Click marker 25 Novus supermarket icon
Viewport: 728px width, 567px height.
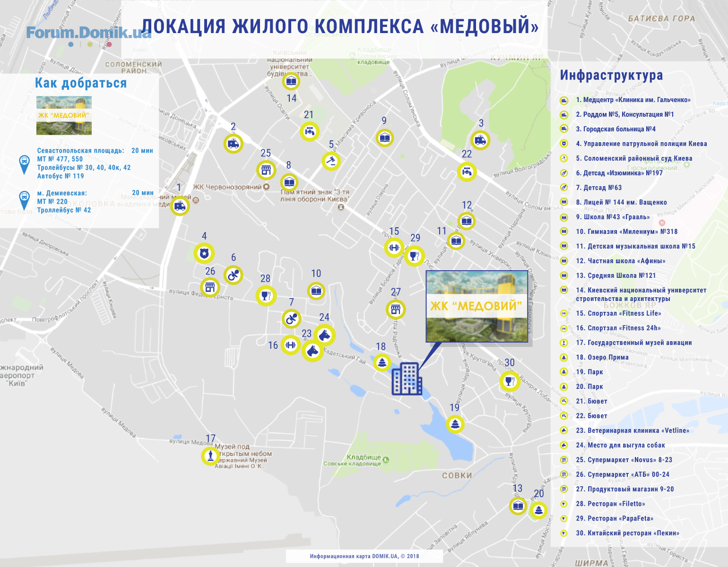point(266,170)
